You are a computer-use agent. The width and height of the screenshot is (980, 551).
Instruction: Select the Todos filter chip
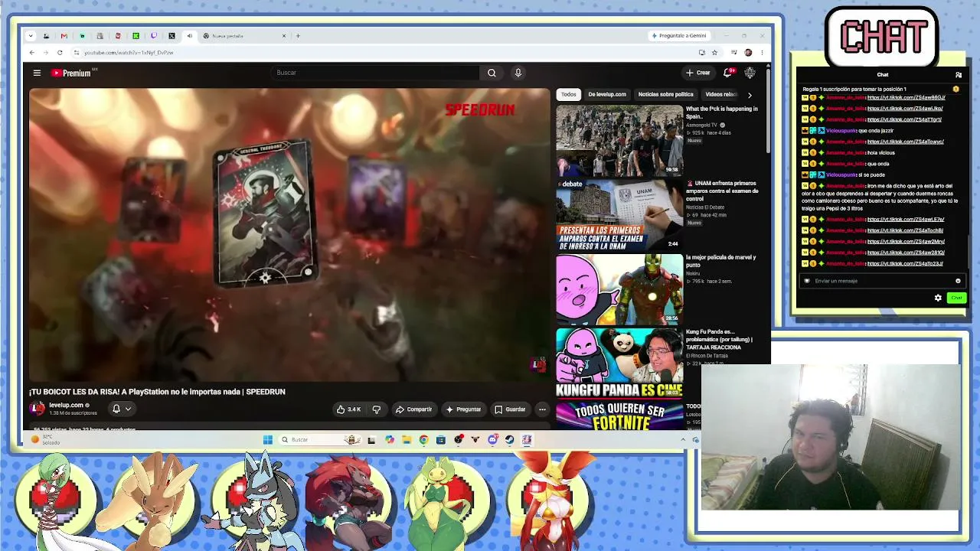point(568,95)
